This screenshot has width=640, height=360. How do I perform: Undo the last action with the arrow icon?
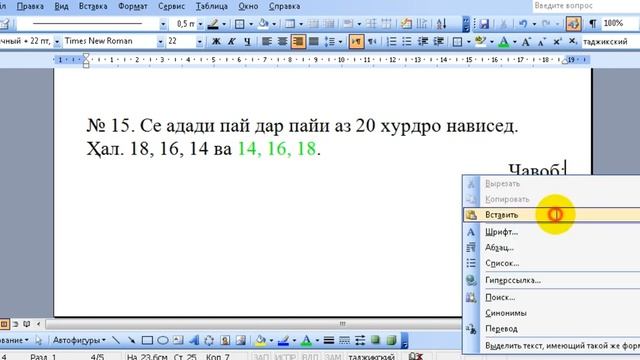point(523,24)
